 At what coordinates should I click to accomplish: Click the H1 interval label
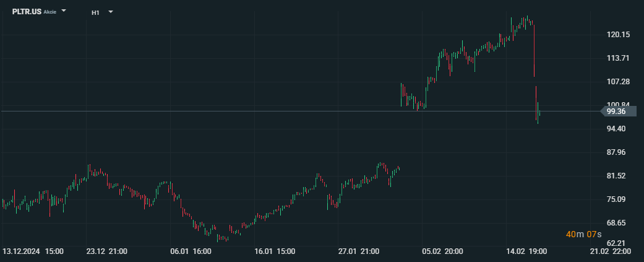[x=95, y=12]
